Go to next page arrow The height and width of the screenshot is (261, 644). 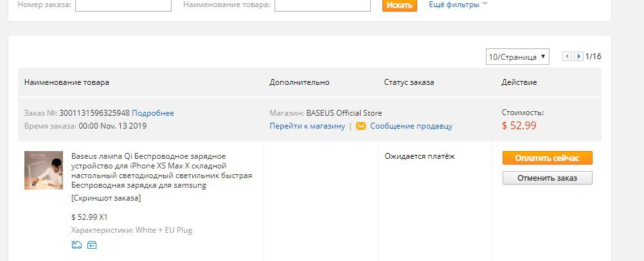[578, 57]
